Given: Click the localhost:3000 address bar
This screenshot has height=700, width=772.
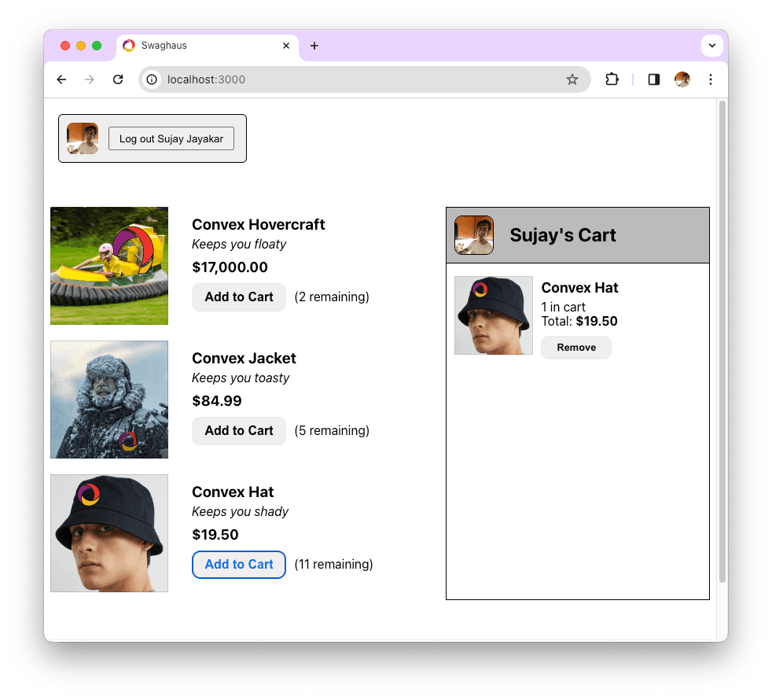Looking at the screenshot, I should [x=354, y=79].
